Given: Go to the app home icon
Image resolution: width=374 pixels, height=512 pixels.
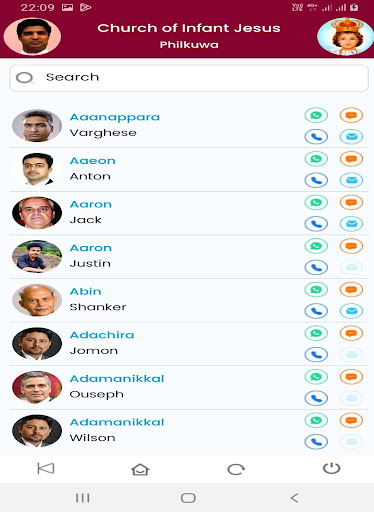Looking at the screenshot, I should click(x=140, y=469).
